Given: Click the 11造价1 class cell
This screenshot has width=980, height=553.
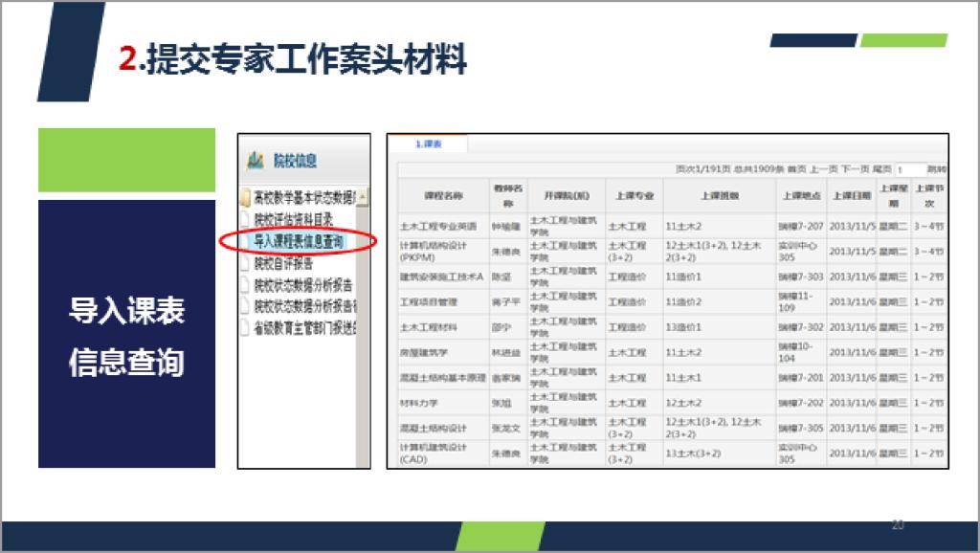Looking at the screenshot, I should [720, 276].
